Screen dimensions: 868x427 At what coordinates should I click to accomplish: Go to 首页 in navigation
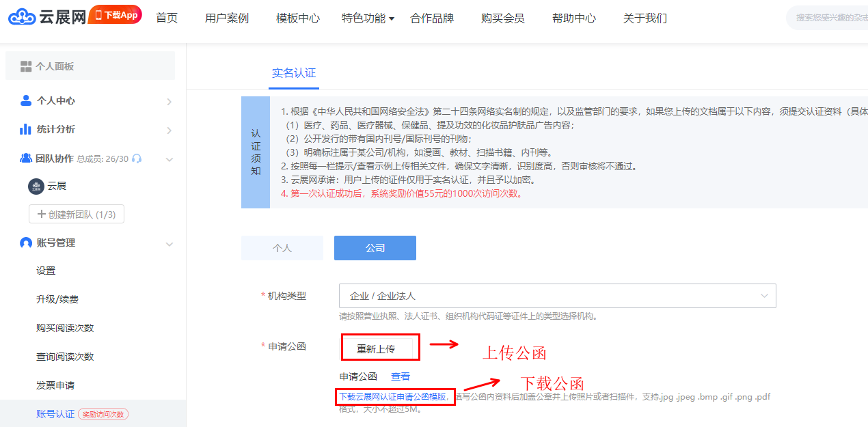[167, 18]
